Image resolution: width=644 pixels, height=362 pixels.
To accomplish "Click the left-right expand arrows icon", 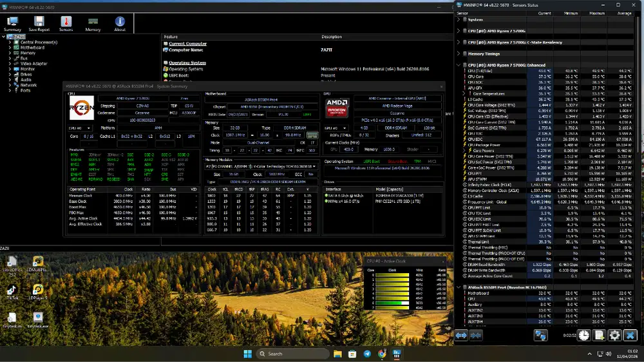I will click(x=461, y=336).
